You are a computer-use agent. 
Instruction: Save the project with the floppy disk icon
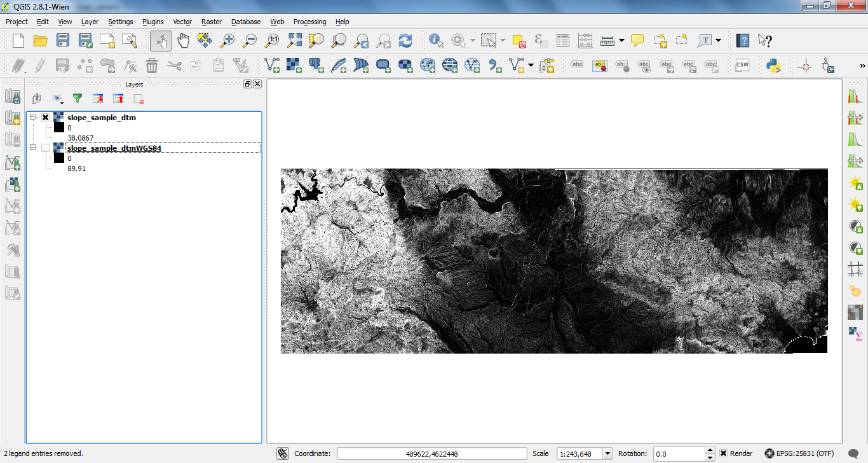tap(63, 41)
